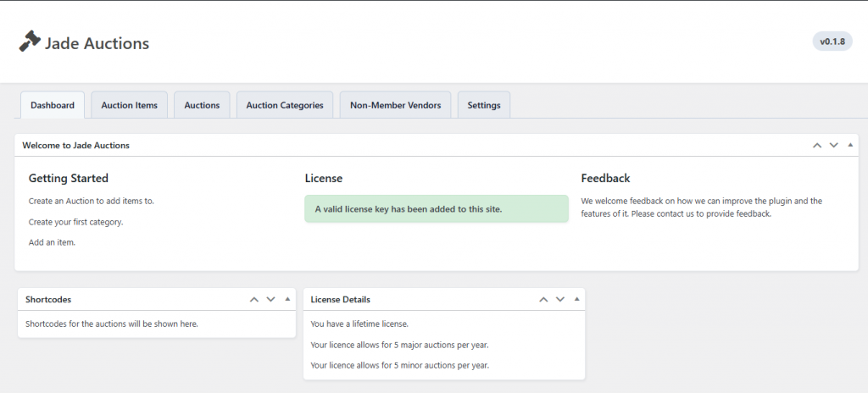The width and height of the screenshot is (868, 393).
Task: Collapse the License Details panel toggle
Action: (x=576, y=299)
